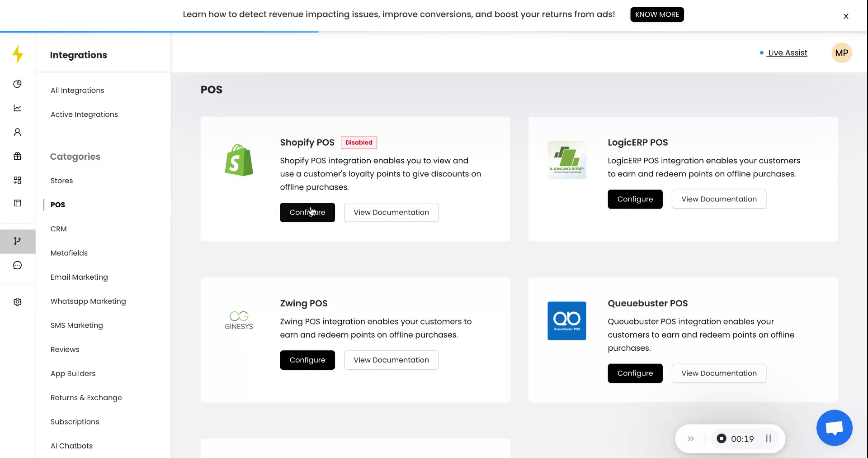This screenshot has width=868, height=458.
Task: Switch to the POS category
Action: click(57, 205)
